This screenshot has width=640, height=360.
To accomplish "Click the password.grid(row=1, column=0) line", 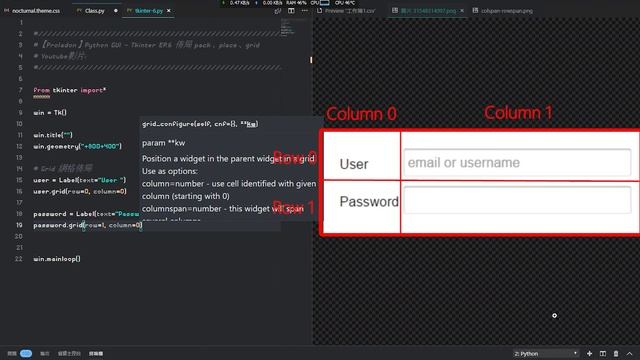I will [88, 225].
